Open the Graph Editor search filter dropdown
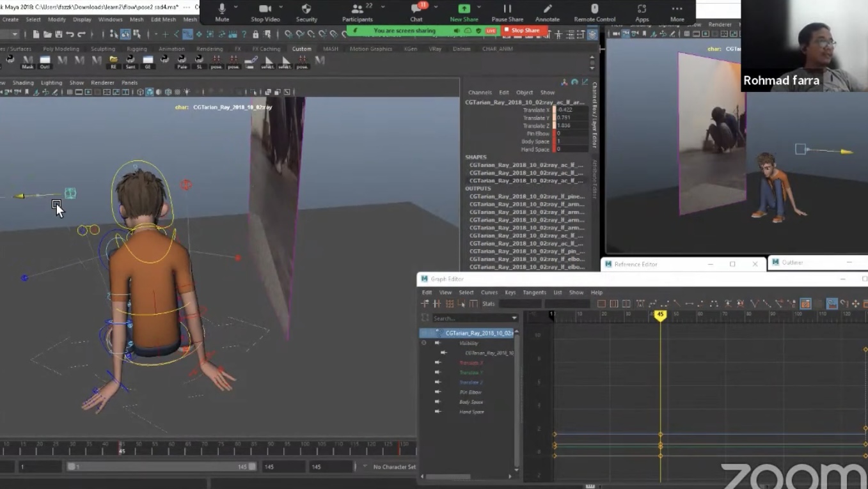The image size is (868, 489). (x=516, y=318)
